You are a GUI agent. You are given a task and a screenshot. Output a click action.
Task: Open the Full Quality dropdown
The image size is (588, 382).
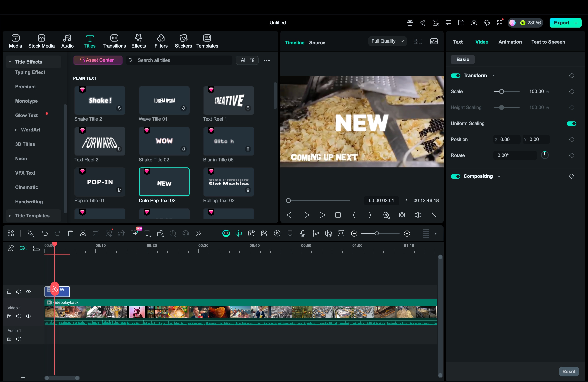pyautogui.click(x=387, y=41)
